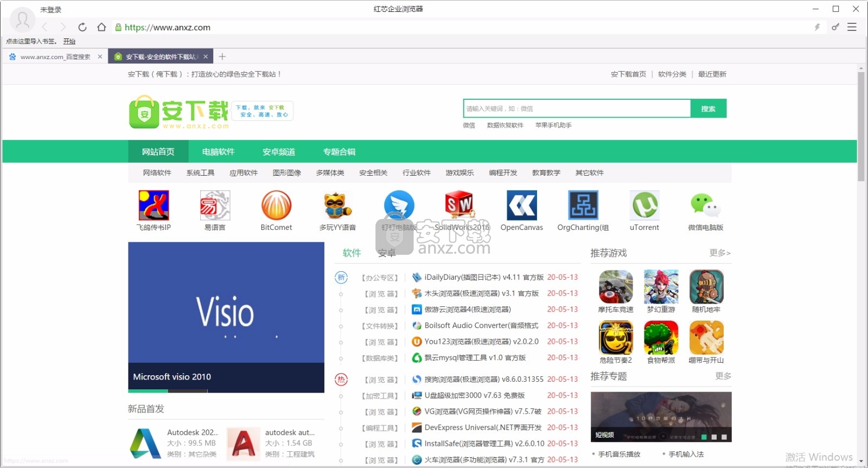Open 编程开发 category
868x468 pixels.
point(503,173)
